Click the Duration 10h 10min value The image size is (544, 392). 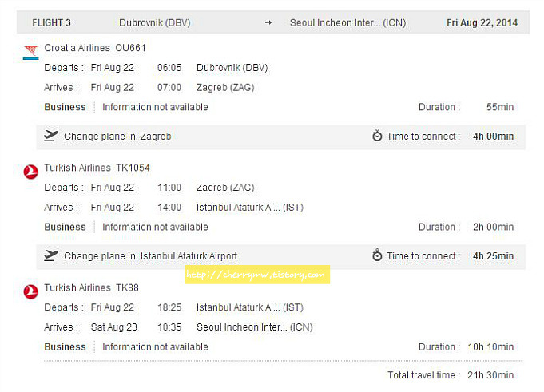pyautogui.click(x=490, y=347)
